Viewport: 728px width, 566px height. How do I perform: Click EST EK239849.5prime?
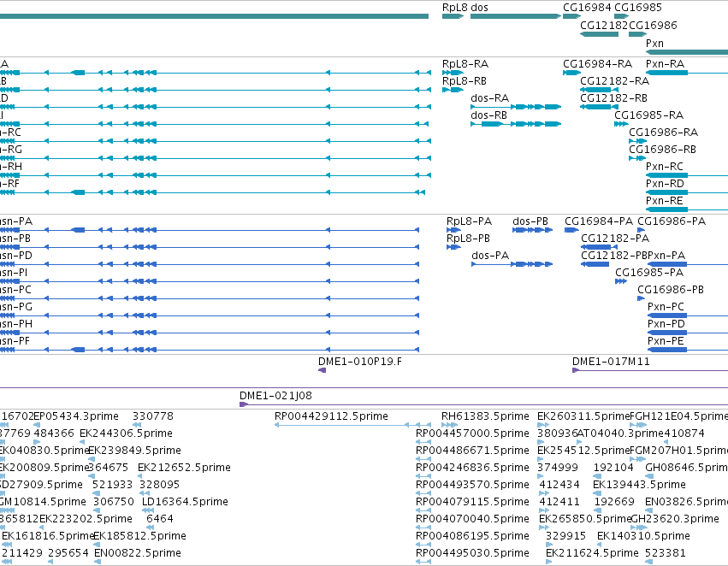tap(134, 451)
